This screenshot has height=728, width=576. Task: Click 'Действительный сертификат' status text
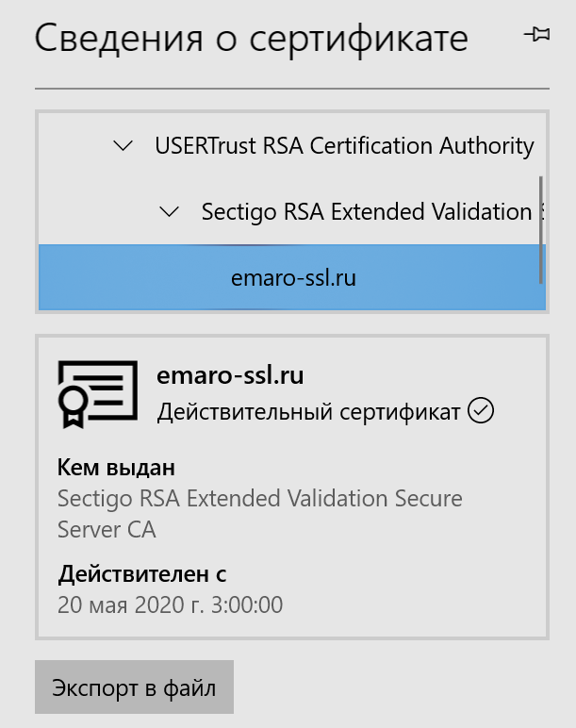308,412
